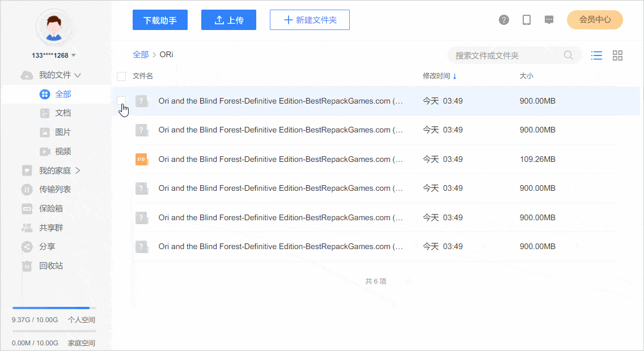Click the mobile device icon
Viewport: 644px width, 351px height.
pos(527,20)
